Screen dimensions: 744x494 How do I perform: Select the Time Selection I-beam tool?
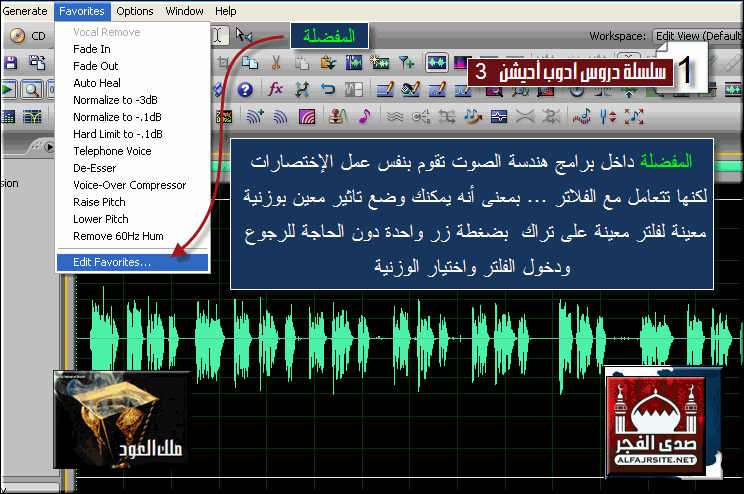[218, 35]
